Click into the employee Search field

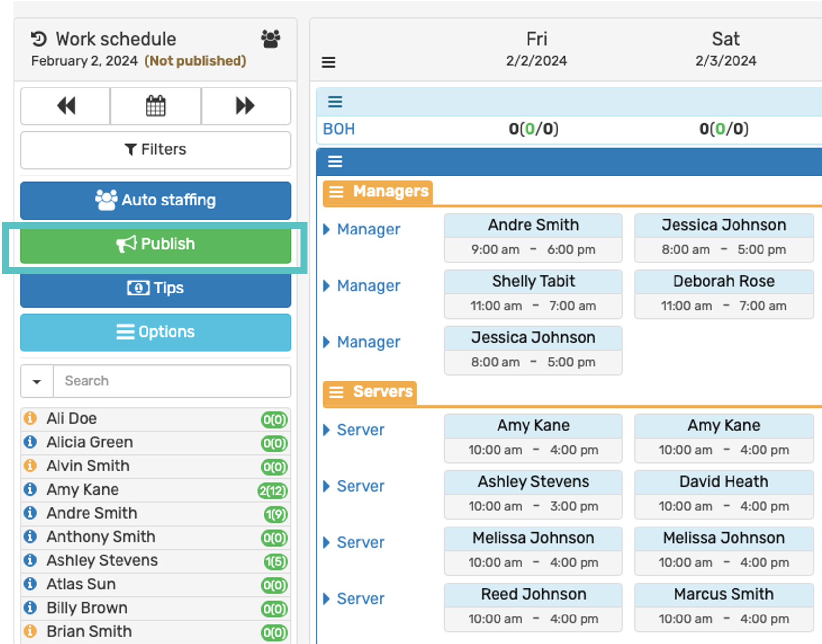(x=172, y=381)
